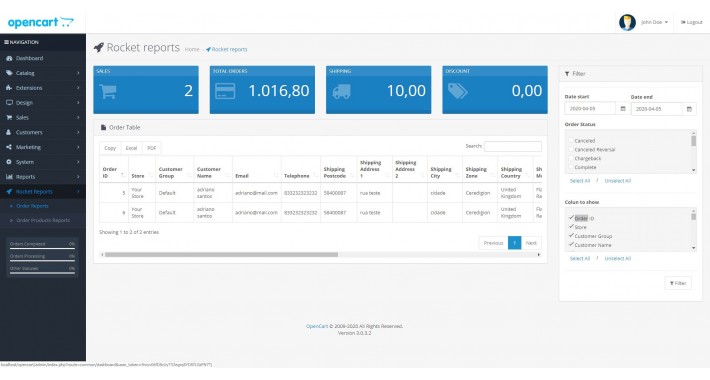This screenshot has height=380, width=710.
Task: Open the John Doe user dropdown
Action: 654,22
